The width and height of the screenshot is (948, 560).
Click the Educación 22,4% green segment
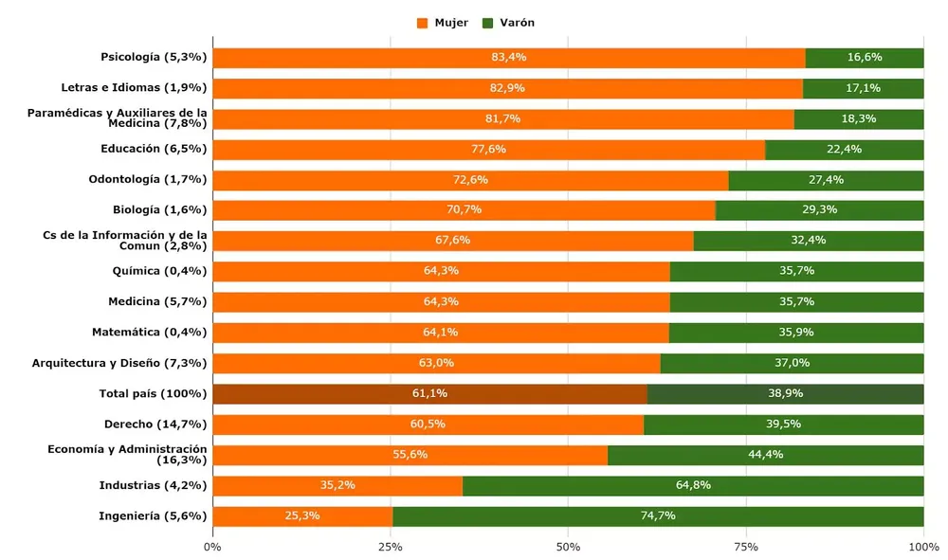click(845, 150)
